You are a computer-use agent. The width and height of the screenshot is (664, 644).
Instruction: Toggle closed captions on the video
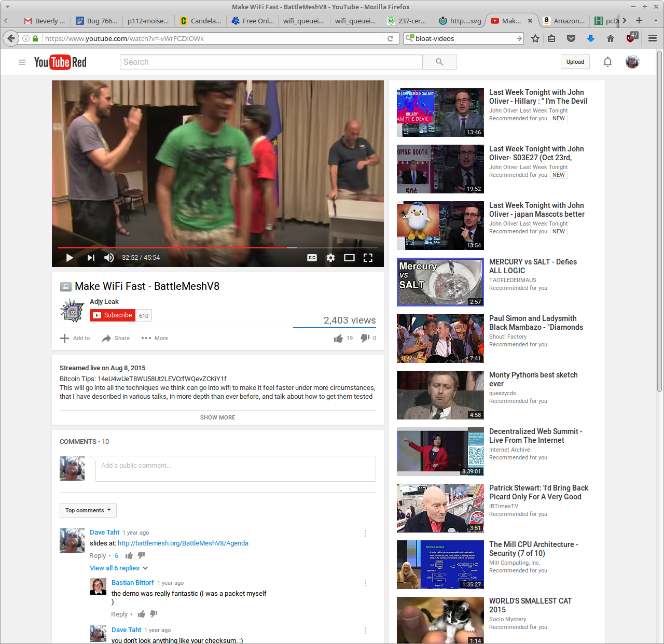coord(312,258)
